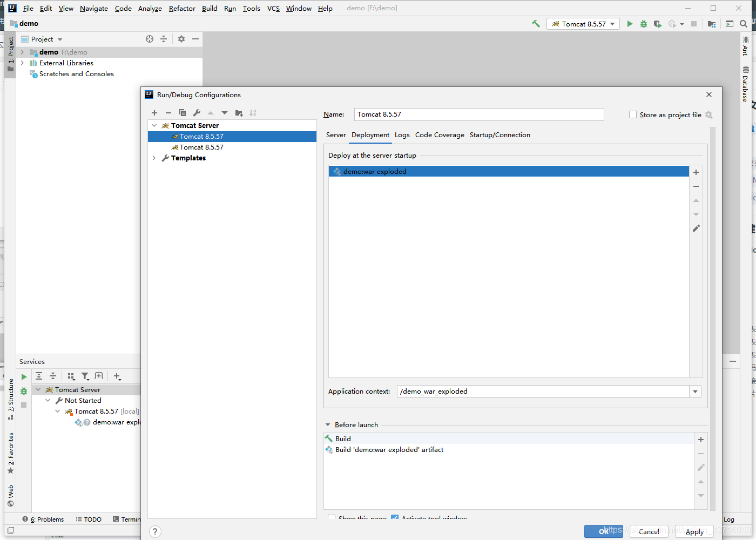Open the help question mark button in dialog
This screenshot has width=756, height=540.
pyautogui.click(x=155, y=531)
